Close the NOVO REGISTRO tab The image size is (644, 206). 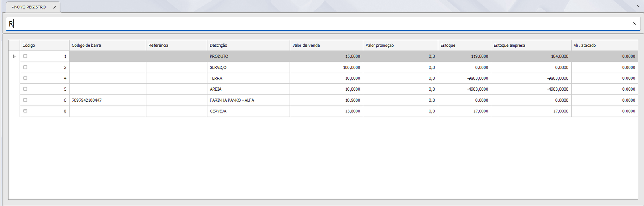(54, 7)
